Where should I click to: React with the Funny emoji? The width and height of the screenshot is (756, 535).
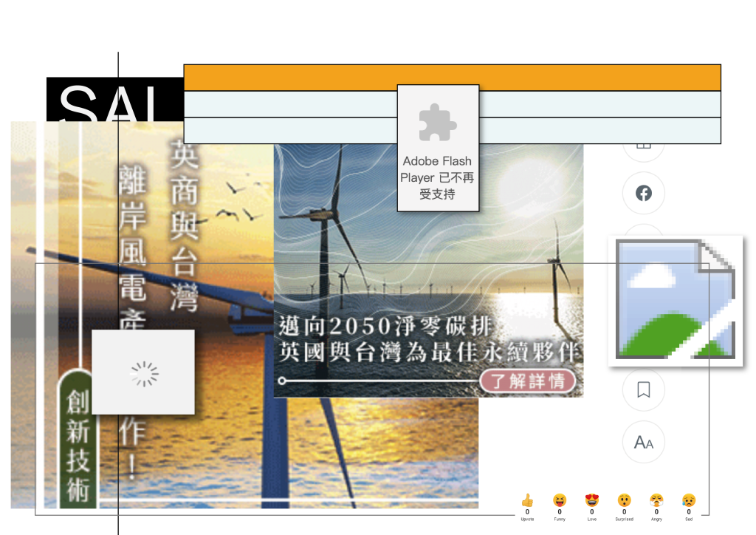coord(560,501)
